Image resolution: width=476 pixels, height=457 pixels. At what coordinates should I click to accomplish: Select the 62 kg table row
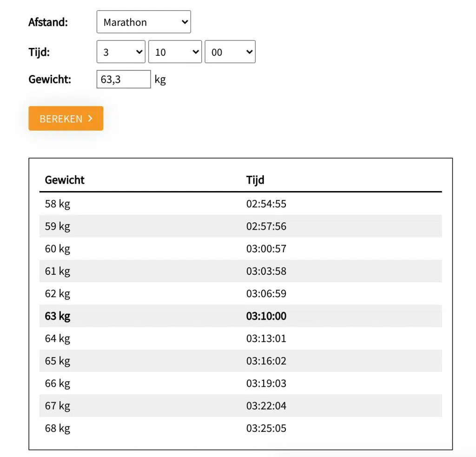click(x=240, y=294)
